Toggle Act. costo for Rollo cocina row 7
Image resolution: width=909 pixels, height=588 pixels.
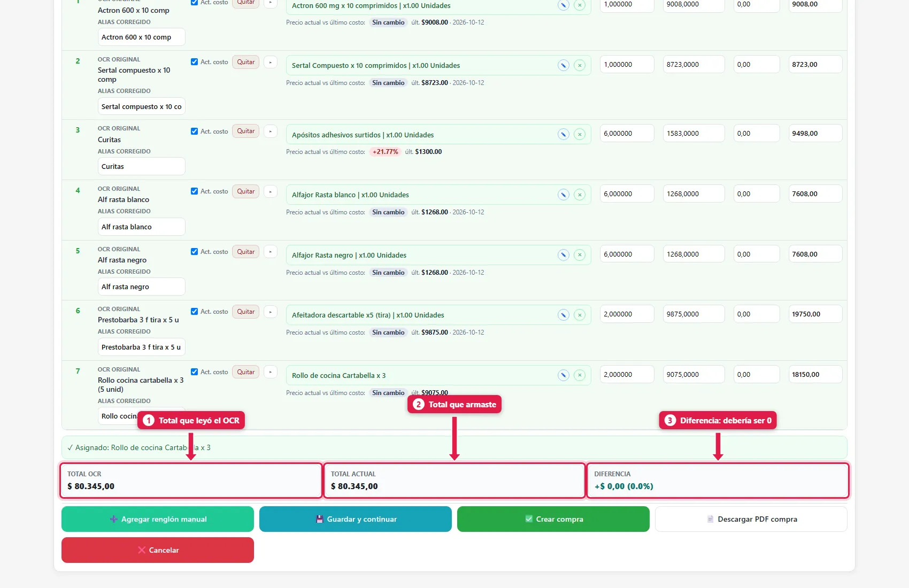point(194,372)
